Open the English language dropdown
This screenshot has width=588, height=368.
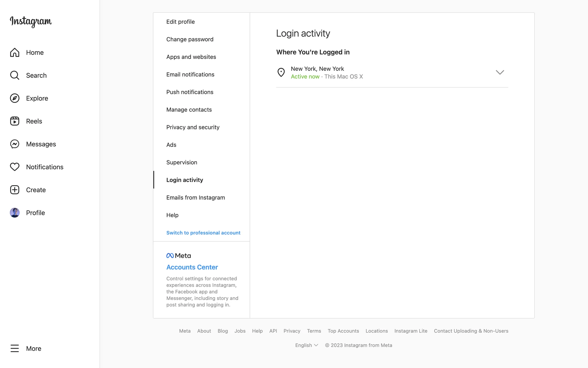[306, 345]
